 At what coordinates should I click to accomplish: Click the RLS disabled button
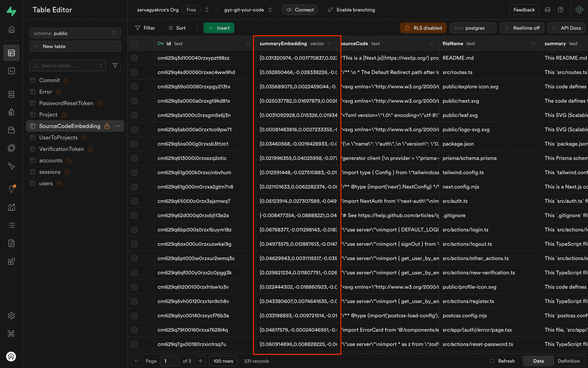[423, 28]
